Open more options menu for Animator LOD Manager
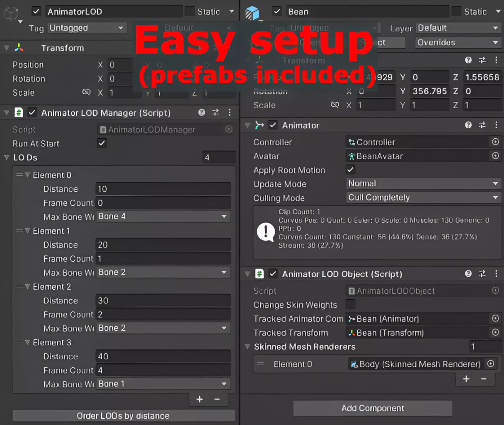This screenshot has height=425, width=504. tap(229, 112)
